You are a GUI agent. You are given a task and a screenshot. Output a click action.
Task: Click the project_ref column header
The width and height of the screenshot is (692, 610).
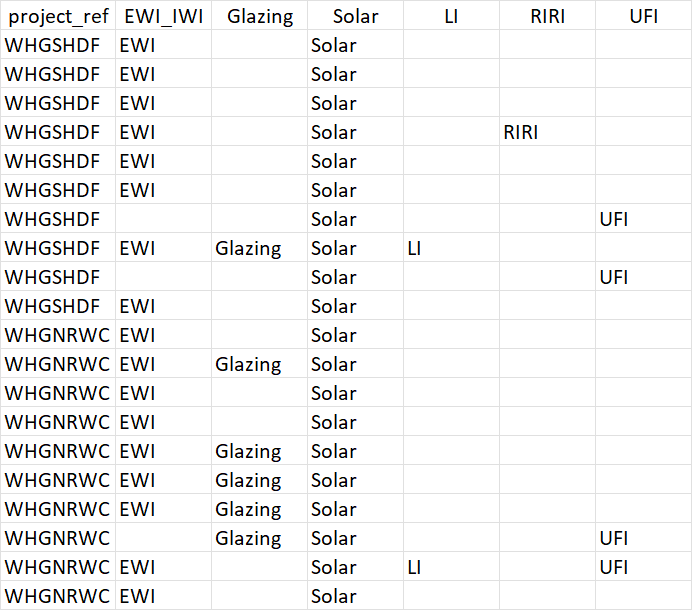pyautogui.click(x=58, y=16)
